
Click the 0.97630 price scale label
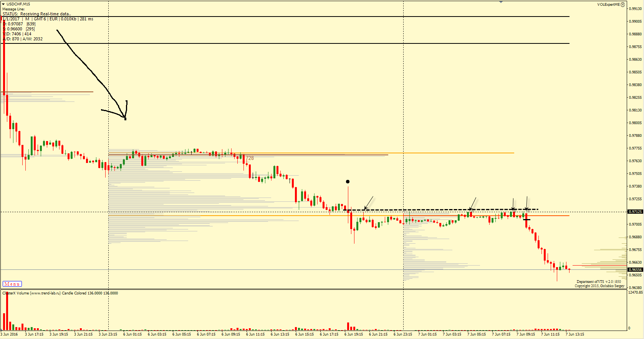pos(636,161)
